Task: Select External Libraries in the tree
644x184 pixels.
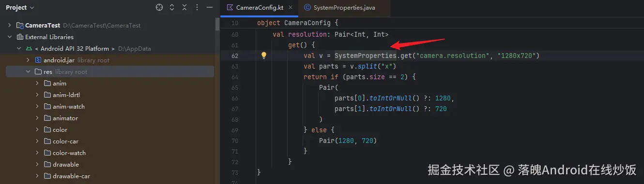Action: pos(49,37)
